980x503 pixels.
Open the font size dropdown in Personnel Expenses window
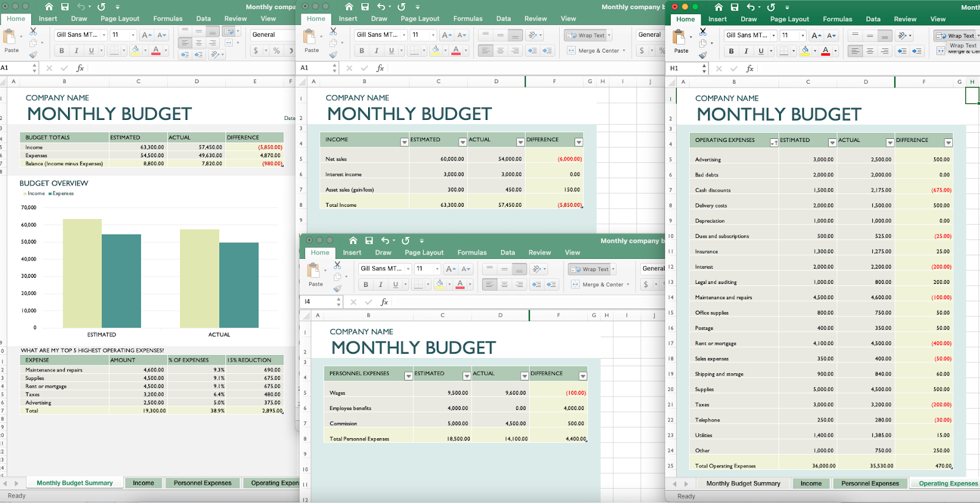437,269
